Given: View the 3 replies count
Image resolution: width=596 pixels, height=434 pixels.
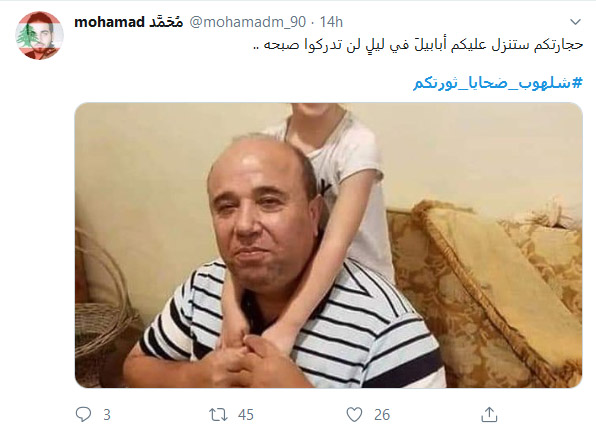Looking at the screenshot, I should 107,415.
